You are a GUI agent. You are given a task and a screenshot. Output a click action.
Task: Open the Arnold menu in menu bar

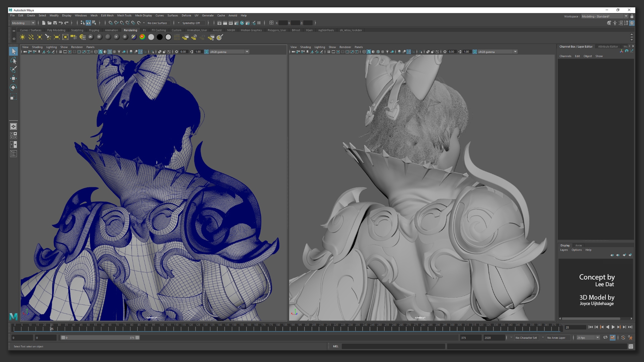click(233, 15)
